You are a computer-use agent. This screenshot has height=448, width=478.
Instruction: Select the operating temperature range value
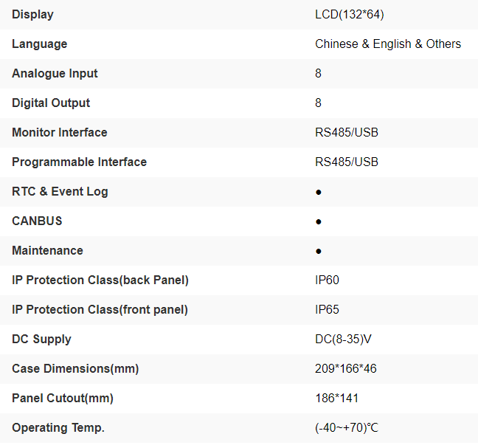(347, 428)
